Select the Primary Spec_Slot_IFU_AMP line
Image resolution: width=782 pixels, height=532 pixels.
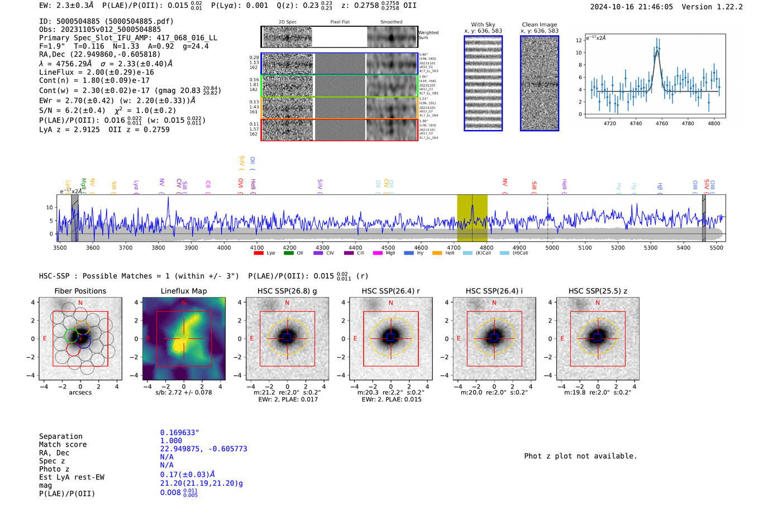point(128,38)
